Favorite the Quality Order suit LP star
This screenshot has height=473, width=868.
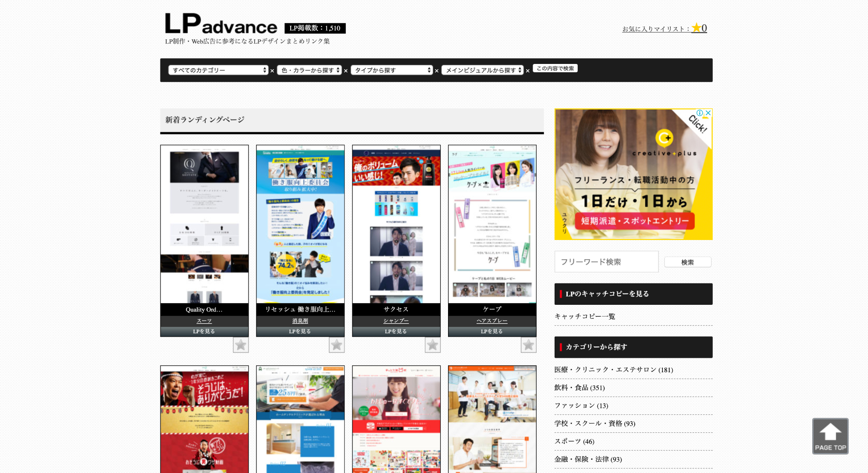[x=241, y=345]
